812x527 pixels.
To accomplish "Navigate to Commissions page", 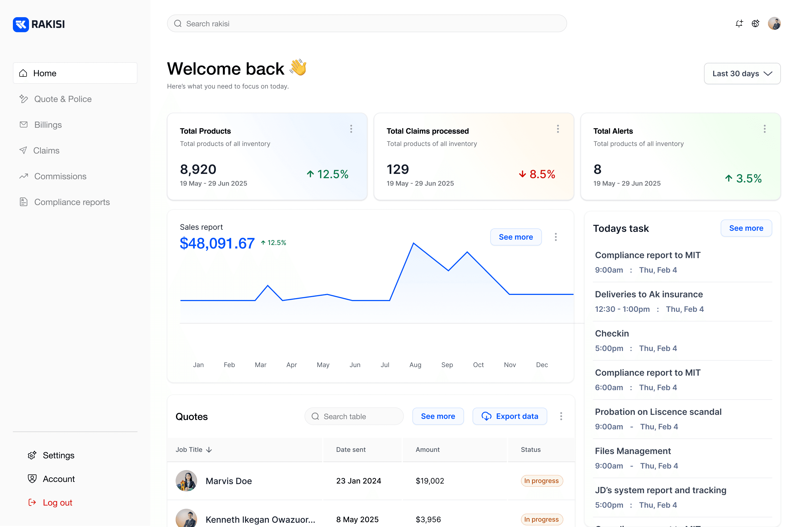I will coord(60,176).
